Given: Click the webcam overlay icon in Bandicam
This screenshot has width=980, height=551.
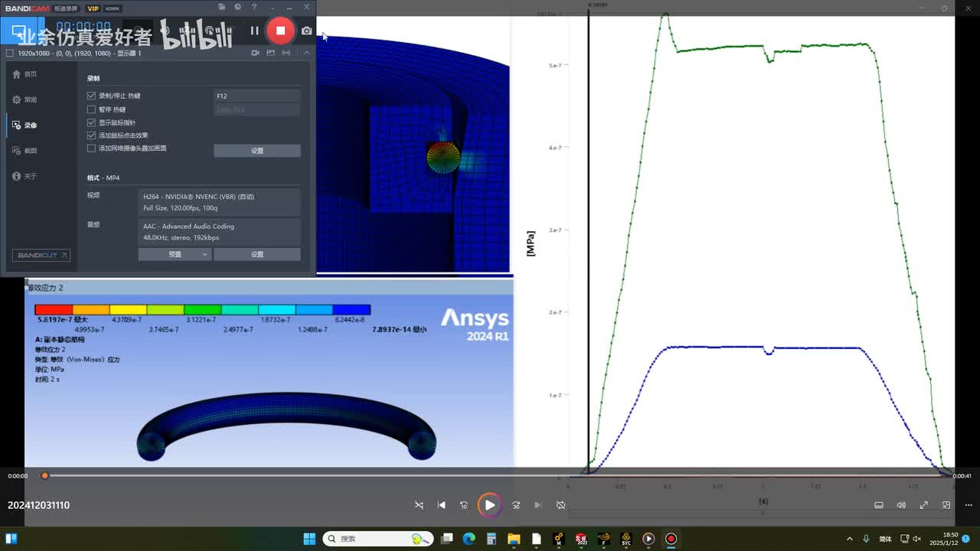Looking at the screenshot, I should 255,53.
